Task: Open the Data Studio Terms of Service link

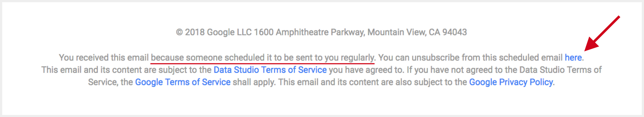Action: [270, 70]
